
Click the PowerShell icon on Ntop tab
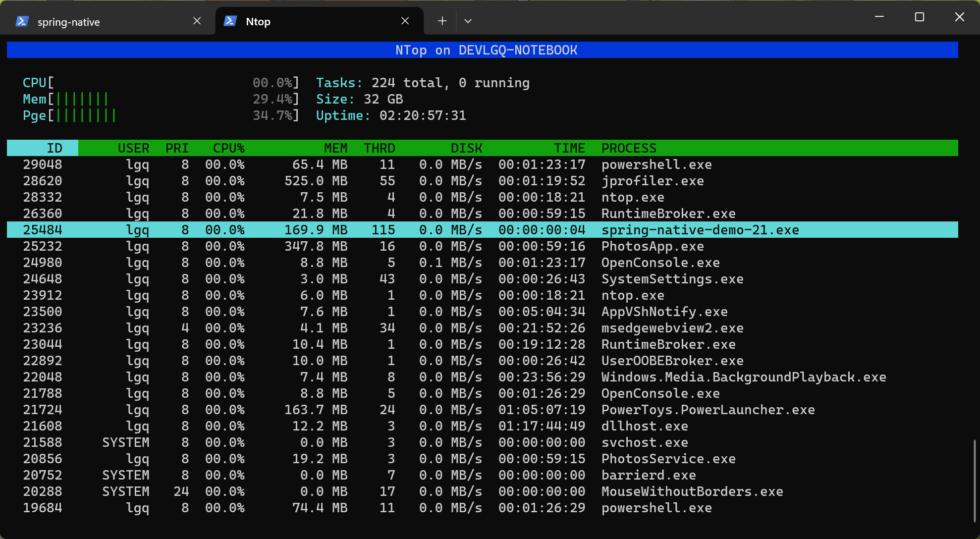point(230,21)
